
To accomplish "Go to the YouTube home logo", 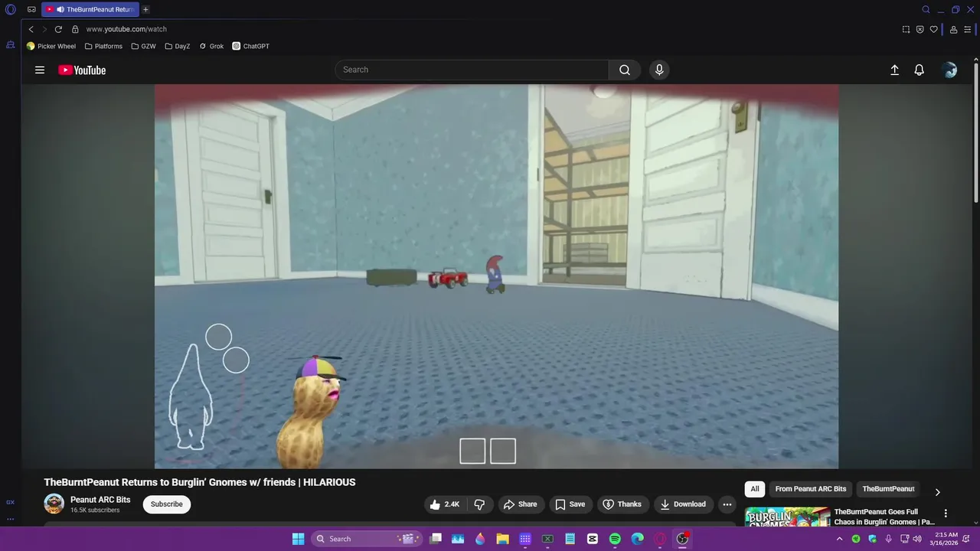I will [x=82, y=70].
